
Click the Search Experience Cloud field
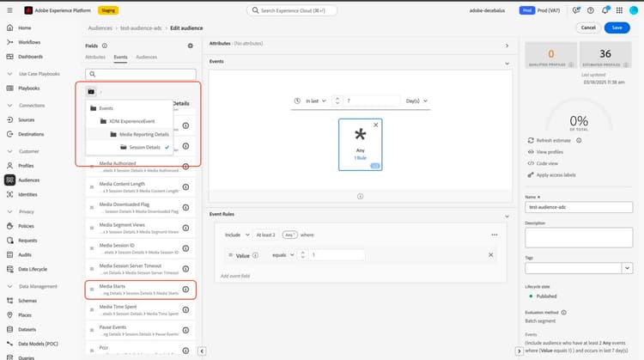292,10
